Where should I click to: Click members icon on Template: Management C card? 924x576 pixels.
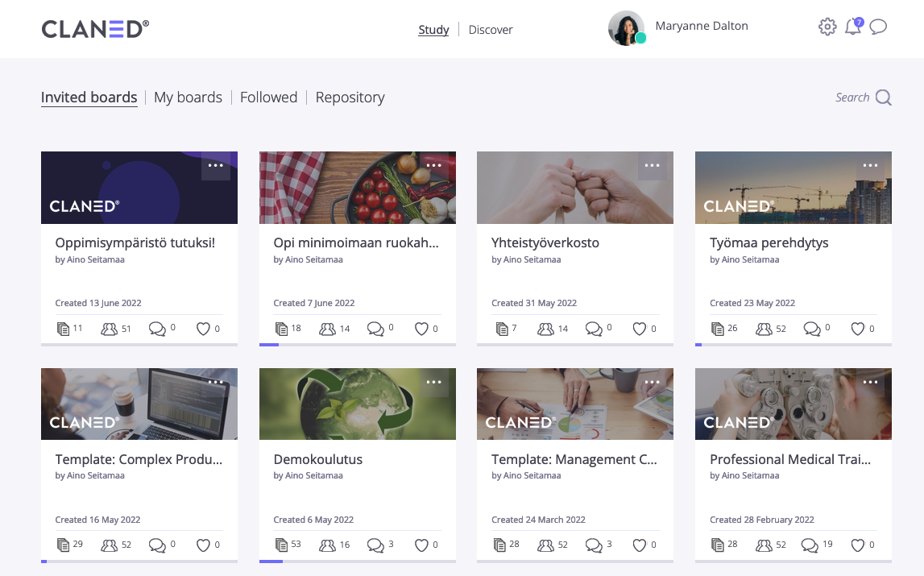coord(545,545)
